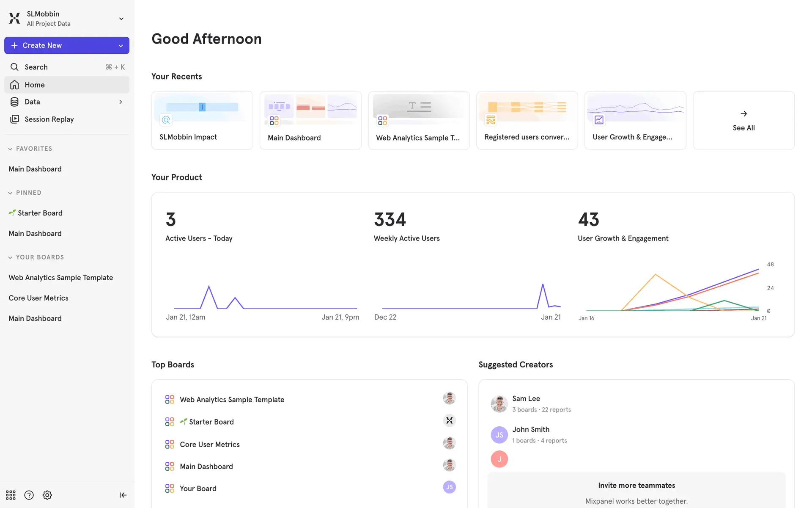Open Core User Metrics in Top Boards
The width and height of the screenshot is (812, 508).
209,444
